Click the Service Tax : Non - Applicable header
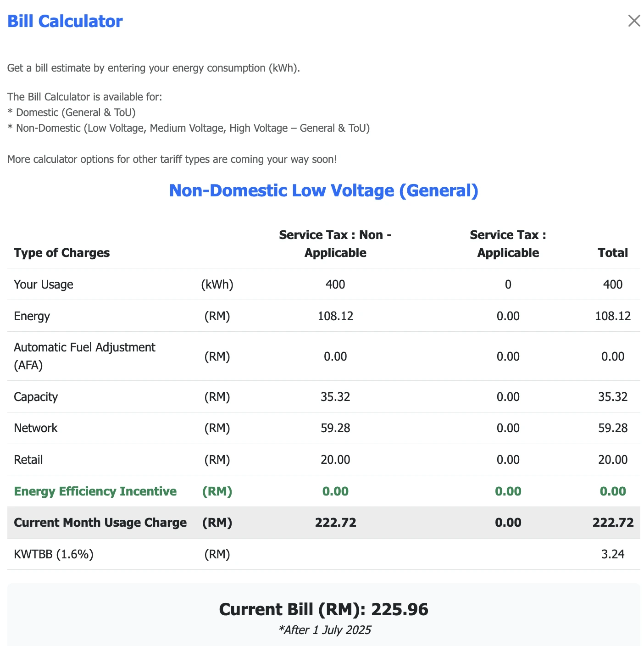Screen dimensions: 644x646 pyautogui.click(x=335, y=244)
